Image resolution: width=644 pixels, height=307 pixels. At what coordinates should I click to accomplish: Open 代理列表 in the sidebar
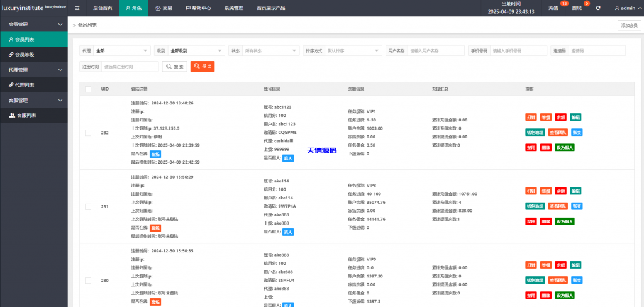pos(25,85)
